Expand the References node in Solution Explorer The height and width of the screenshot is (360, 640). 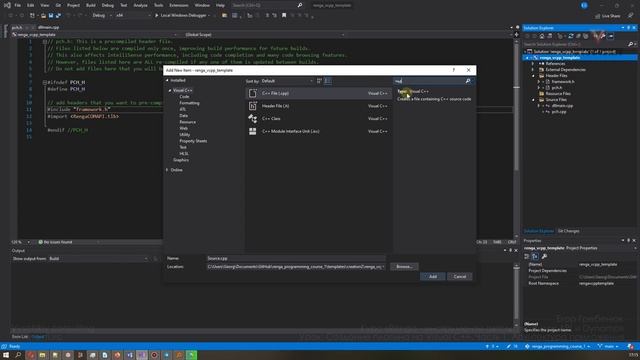(x=533, y=64)
